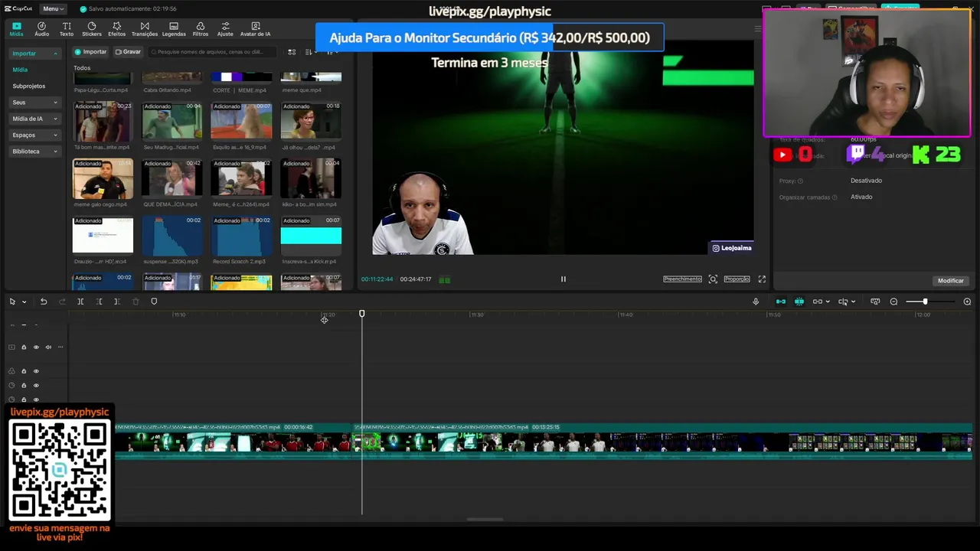Screen dimensions: 980x551
Task: Expand the Espaços sidebar section
Action: (x=35, y=135)
